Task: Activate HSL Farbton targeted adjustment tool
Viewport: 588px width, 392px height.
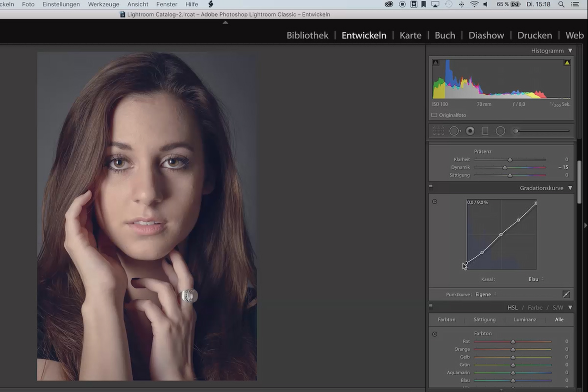Action: click(435, 334)
